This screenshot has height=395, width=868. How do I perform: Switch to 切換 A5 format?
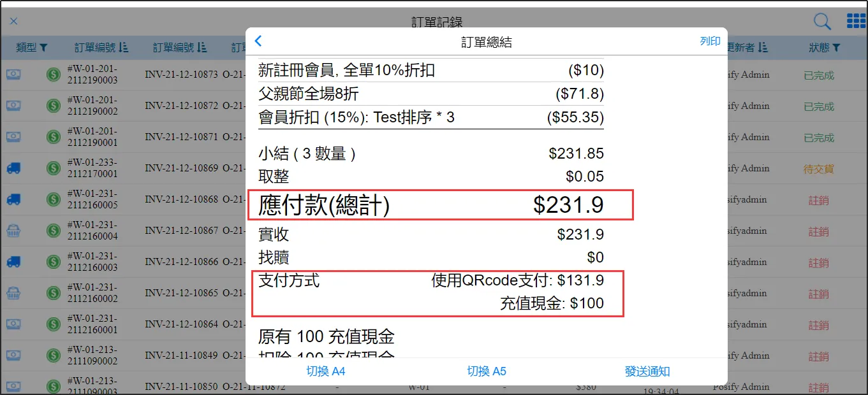(x=486, y=371)
